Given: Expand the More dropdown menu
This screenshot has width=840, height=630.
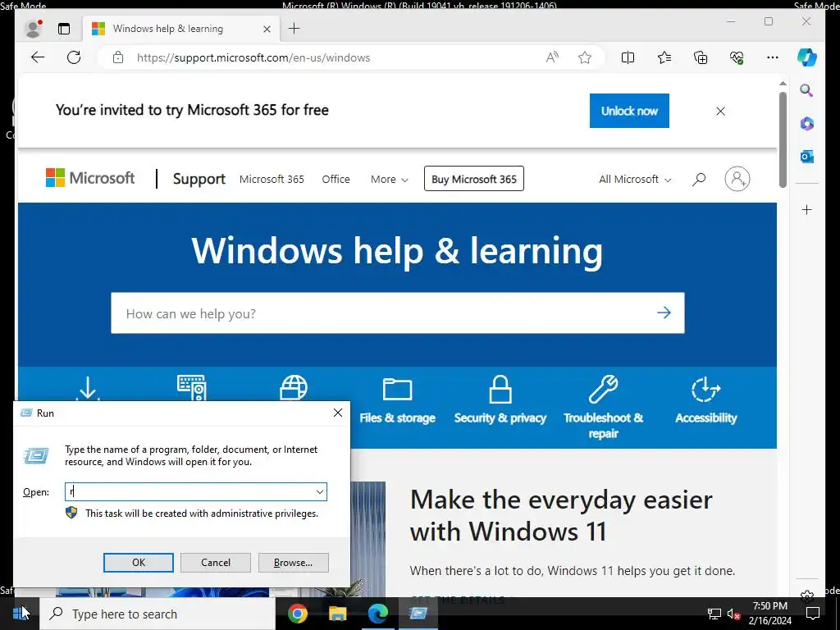Looking at the screenshot, I should [390, 179].
